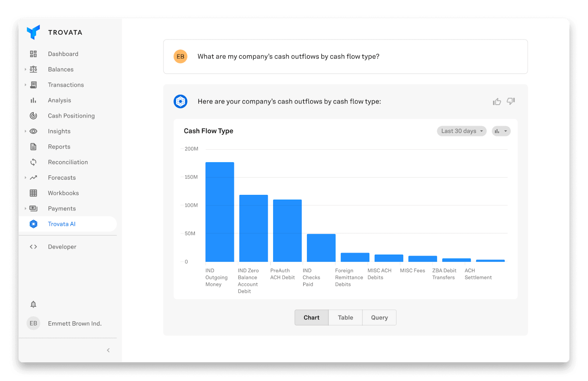Open notifications bell icon
Screen dimensions: 588x381
click(x=33, y=304)
